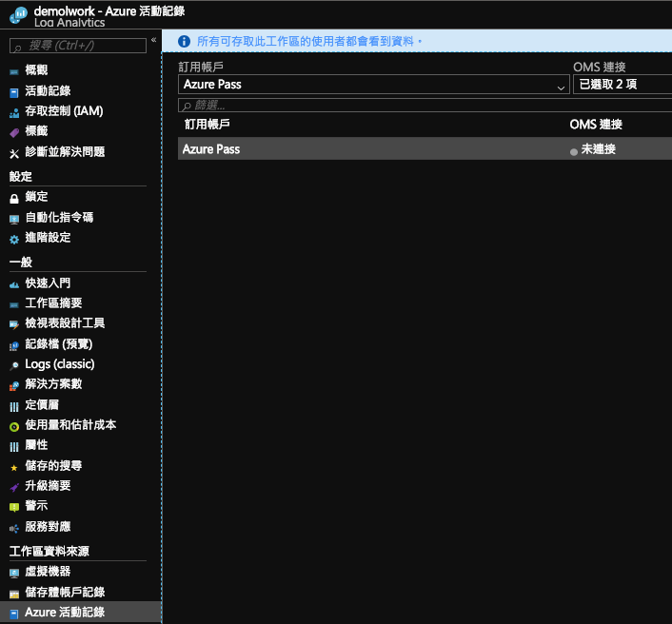Open 標籤 menu item label

click(36, 131)
